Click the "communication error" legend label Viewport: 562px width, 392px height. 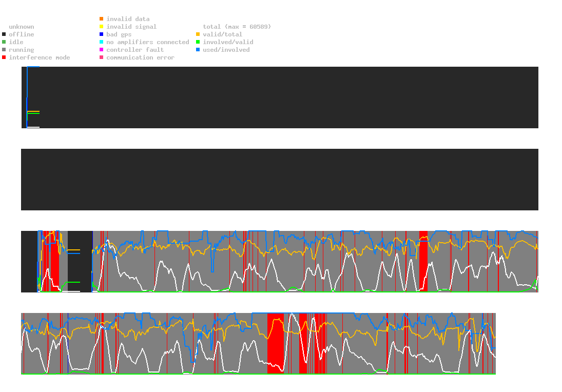coord(141,57)
